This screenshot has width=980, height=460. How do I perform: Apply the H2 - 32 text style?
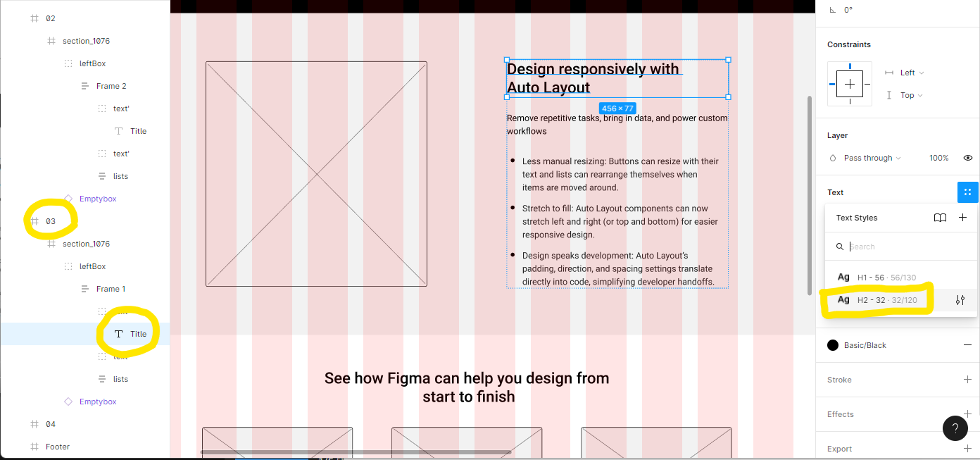tap(902, 300)
